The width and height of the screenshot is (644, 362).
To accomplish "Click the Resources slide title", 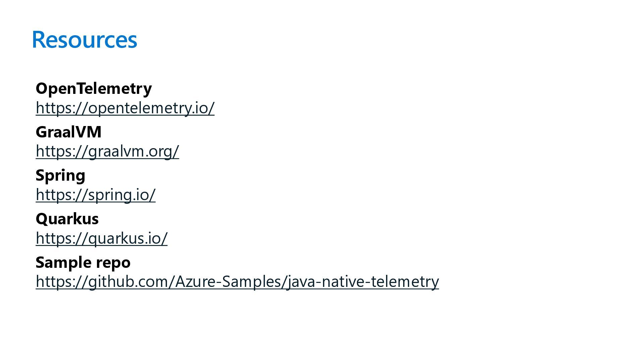I will click(85, 40).
